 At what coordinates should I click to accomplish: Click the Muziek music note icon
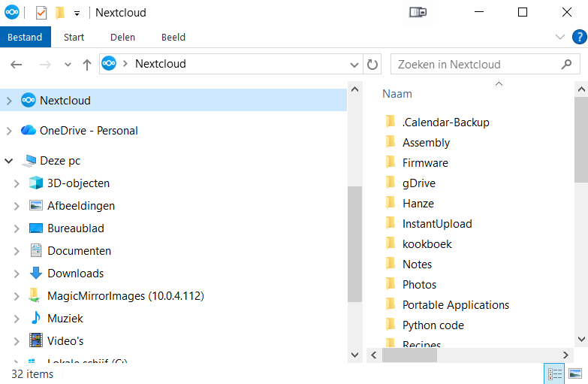(x=35, y=319)
